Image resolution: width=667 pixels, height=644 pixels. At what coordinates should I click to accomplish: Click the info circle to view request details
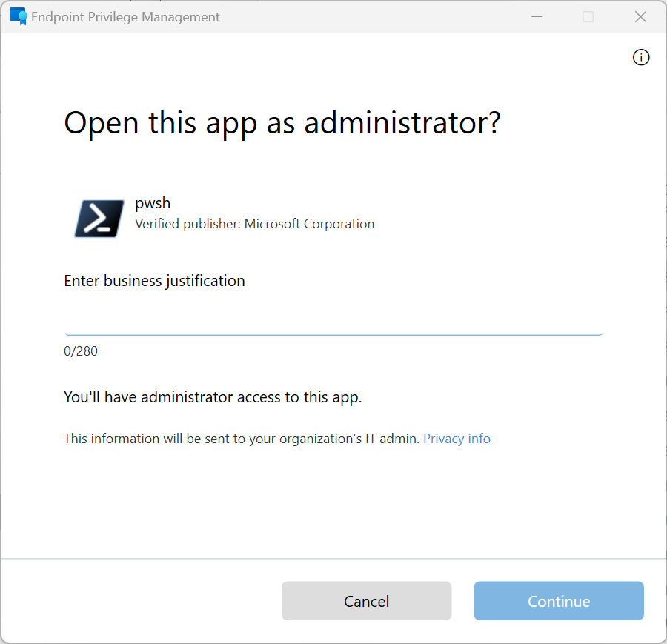coord(641,57)
